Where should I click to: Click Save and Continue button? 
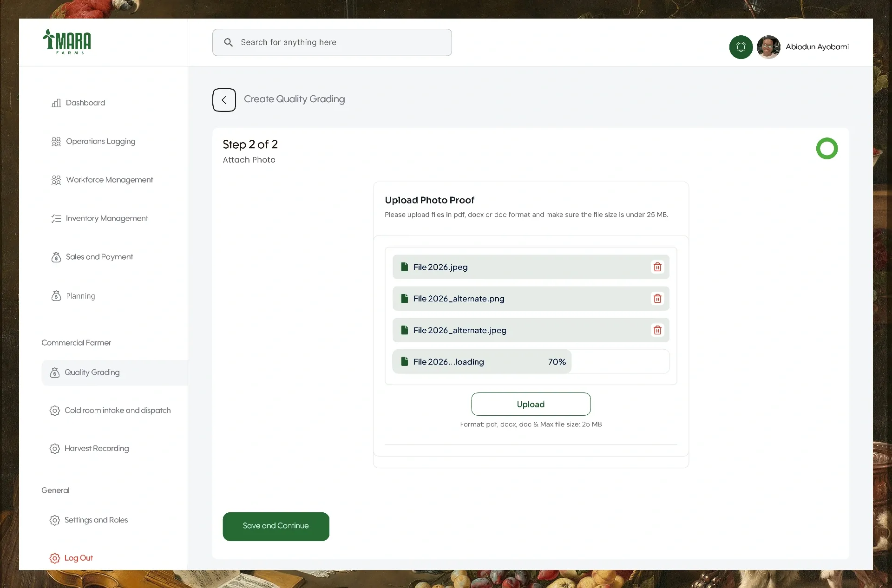coord(276,526)
